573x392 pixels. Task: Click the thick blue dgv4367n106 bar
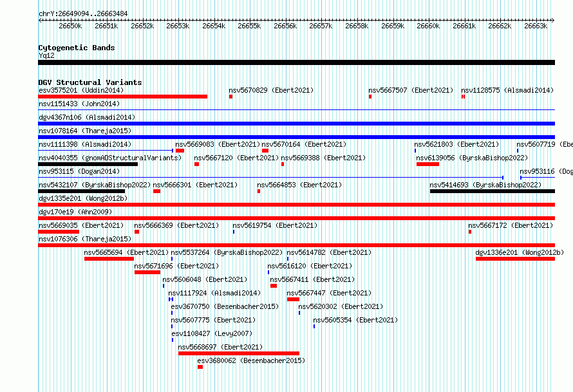296,124
